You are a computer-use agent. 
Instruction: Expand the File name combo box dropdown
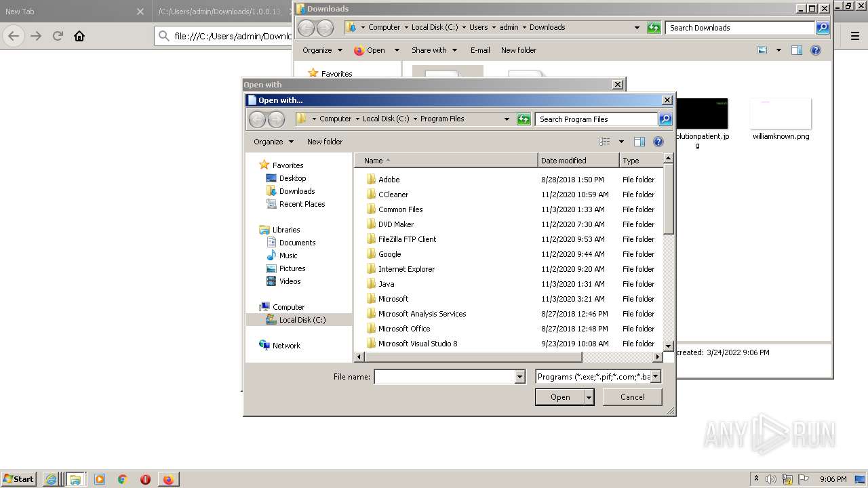click(520, 377)
